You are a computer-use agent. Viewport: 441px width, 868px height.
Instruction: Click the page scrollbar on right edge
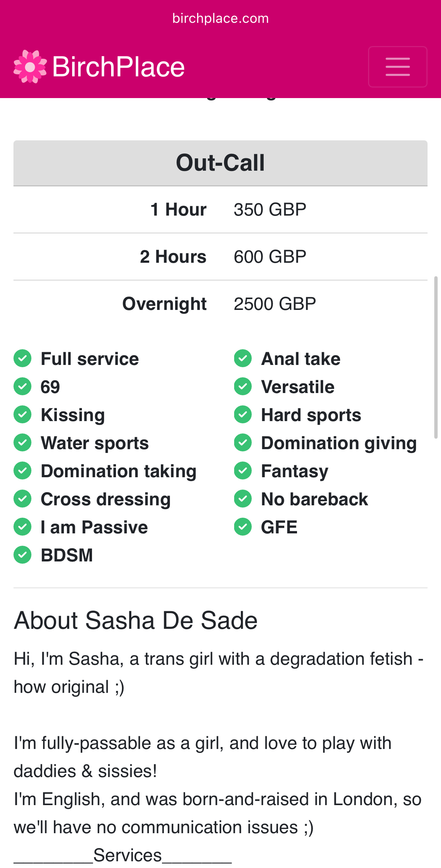point(436,357)
